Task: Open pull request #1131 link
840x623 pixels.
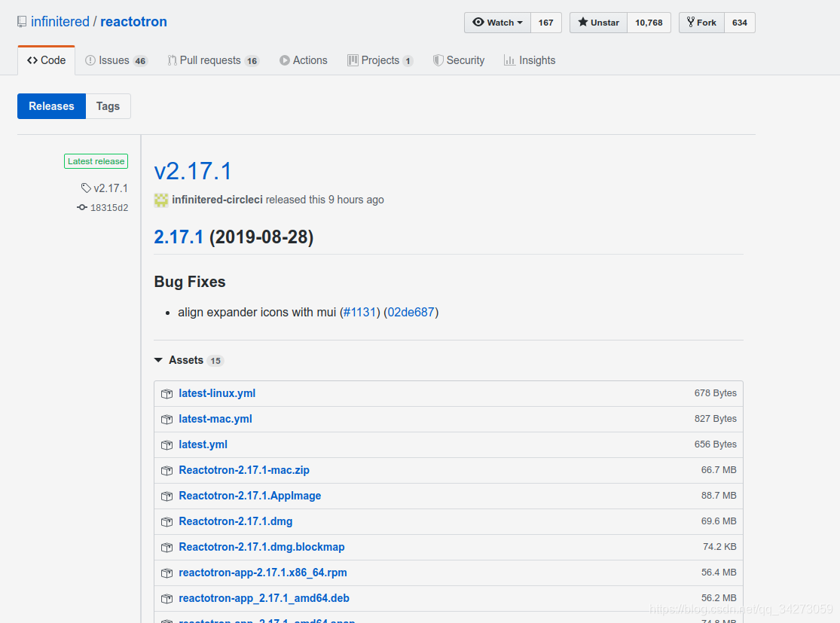Action: (361, 313)
